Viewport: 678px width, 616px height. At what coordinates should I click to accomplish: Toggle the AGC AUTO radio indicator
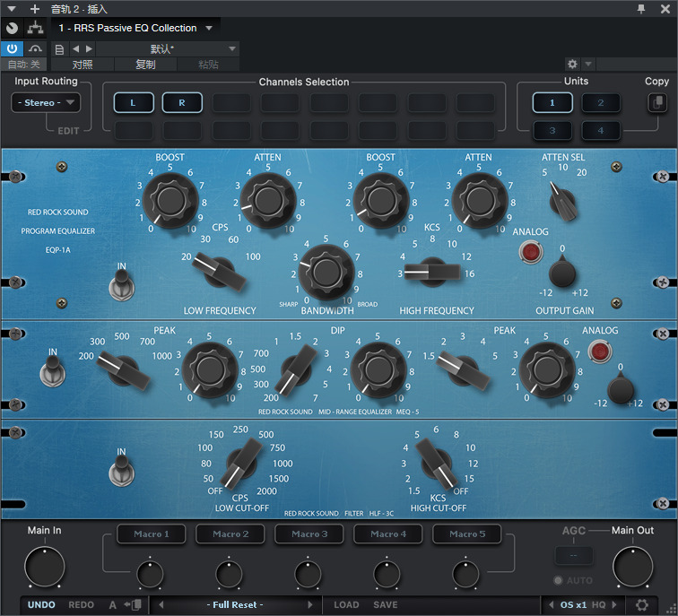tap(558, 580)
